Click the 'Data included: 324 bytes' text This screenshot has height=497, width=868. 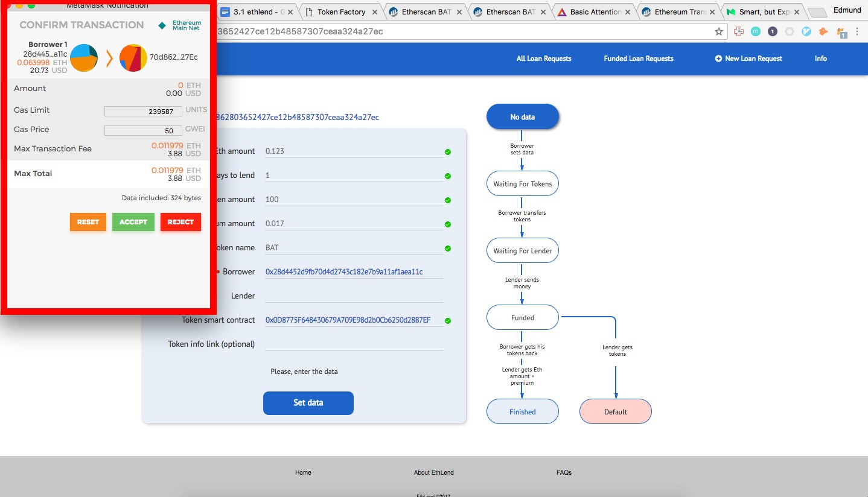(x=161, y=198)
